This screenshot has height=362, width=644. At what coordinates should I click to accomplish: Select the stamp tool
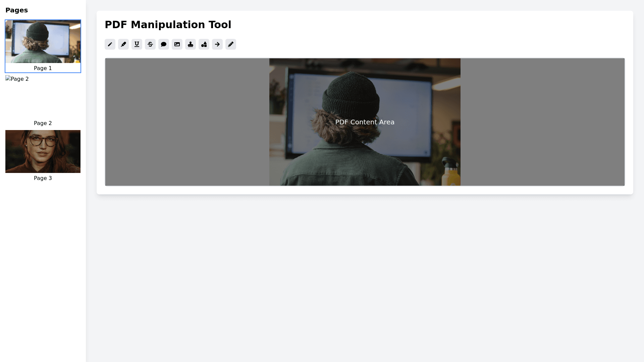click(191, 44)
